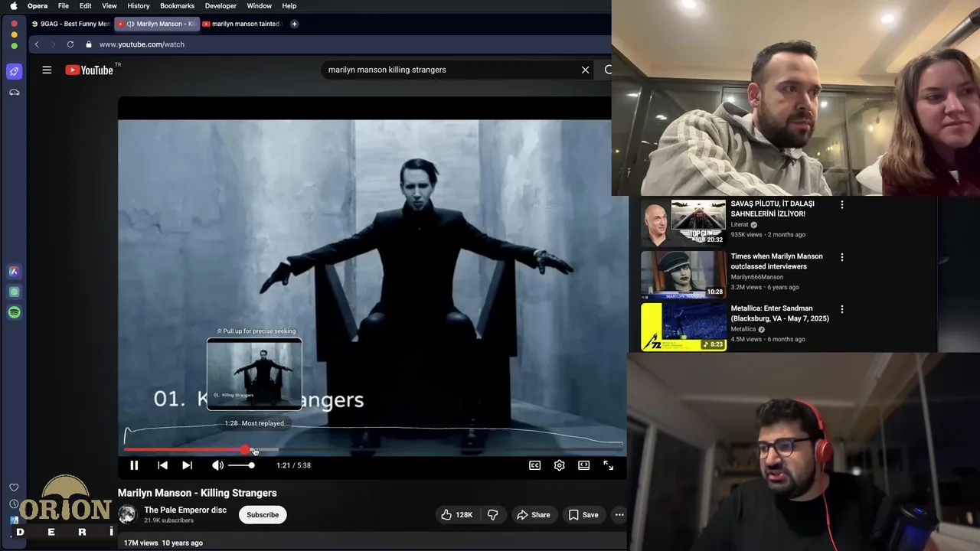Open options for Metallica Enter Sandman video
The height and width of the screenshot is (551, 980).
842,309
